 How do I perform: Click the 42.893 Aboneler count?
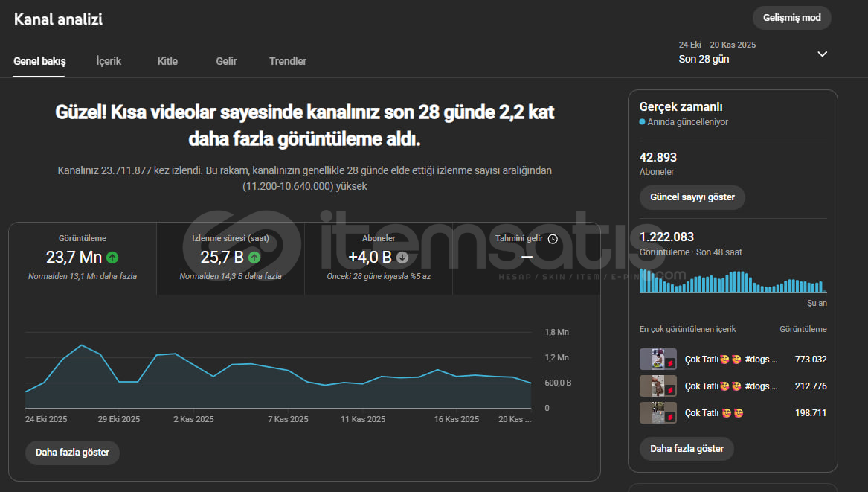(658, 157)
